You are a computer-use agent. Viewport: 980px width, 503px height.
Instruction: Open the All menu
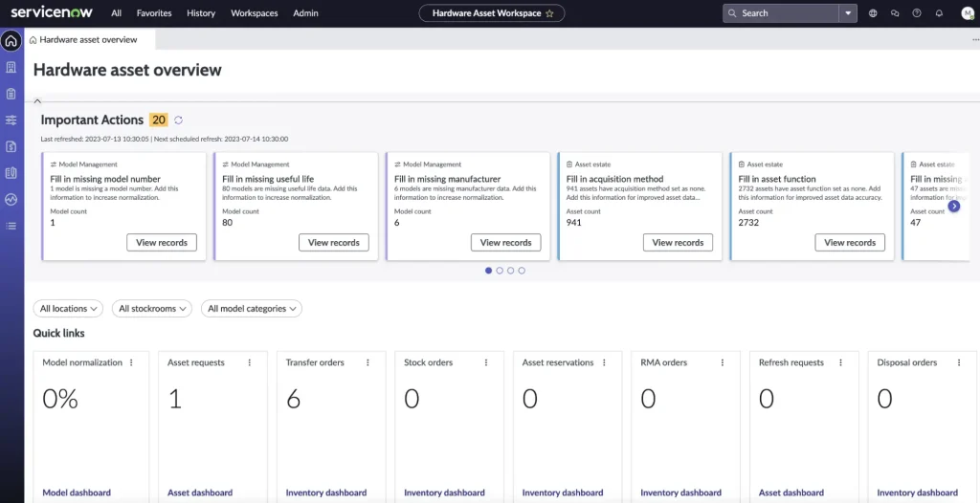(116, 13)
